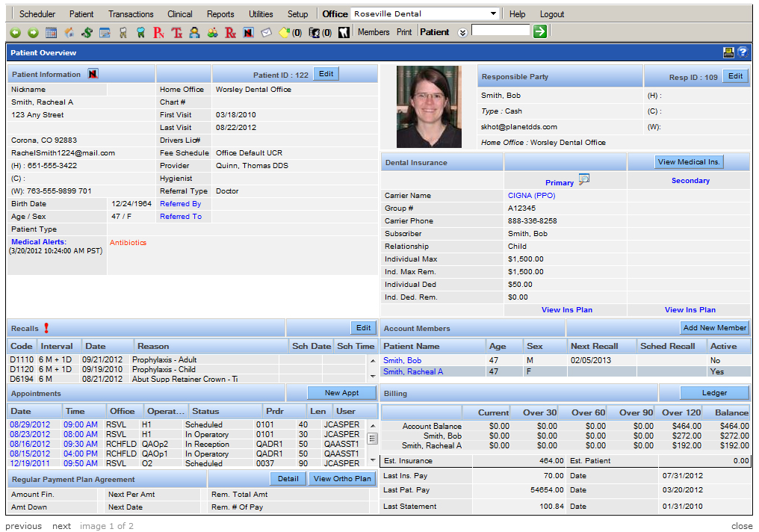Screen dimensions: 759x532
Task: Open the green dollar sign icon
Action: pos(87,32)
